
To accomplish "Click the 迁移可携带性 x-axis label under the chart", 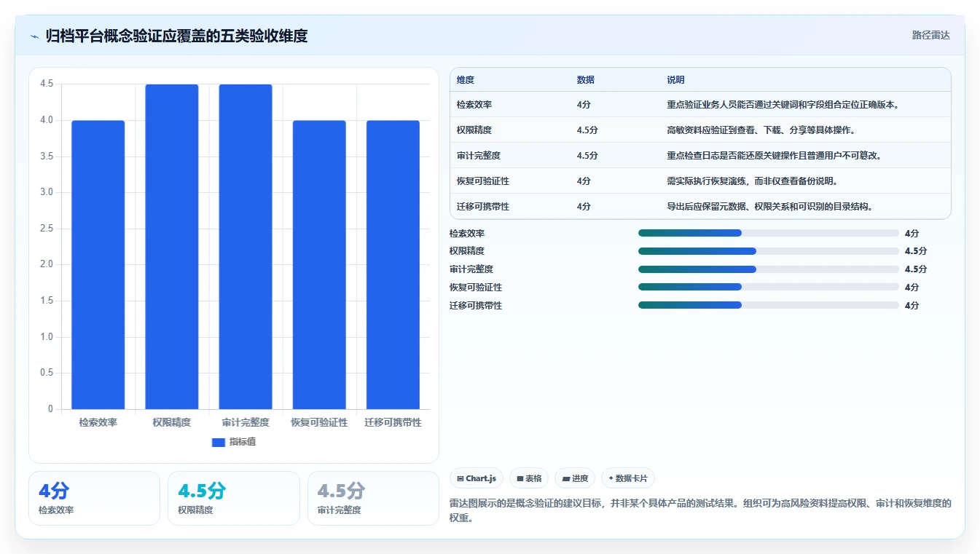I will (393, 422).
